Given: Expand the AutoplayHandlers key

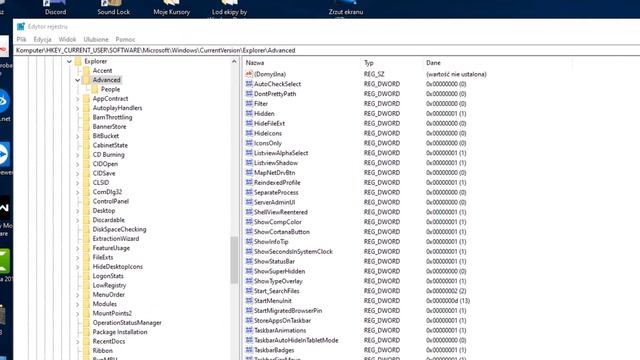Looking at the screenshot, I should tap(78, 108).
